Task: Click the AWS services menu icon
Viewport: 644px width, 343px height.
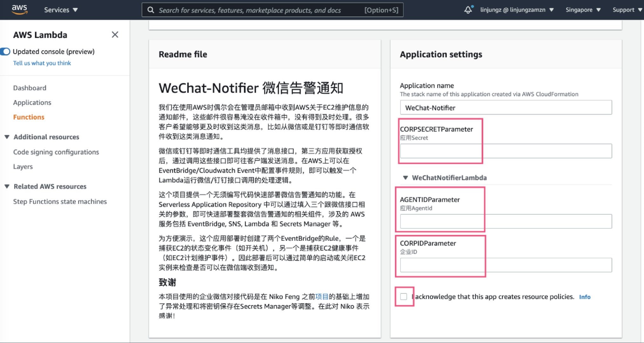Action: [61, 9]
